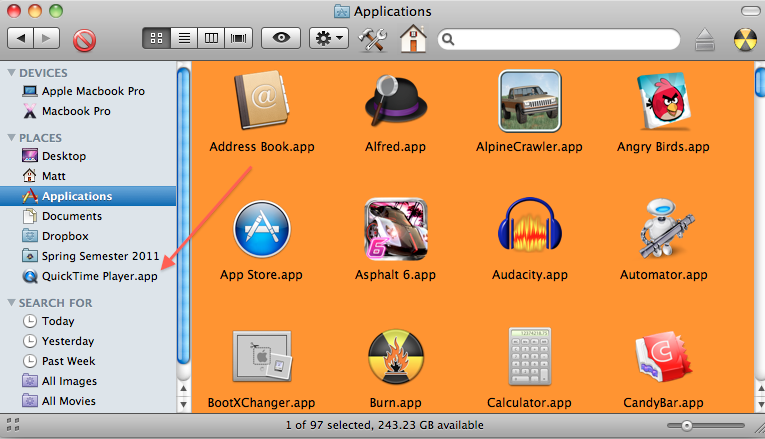Select the Today search
The image size is (765, 439).
(88, 321)
